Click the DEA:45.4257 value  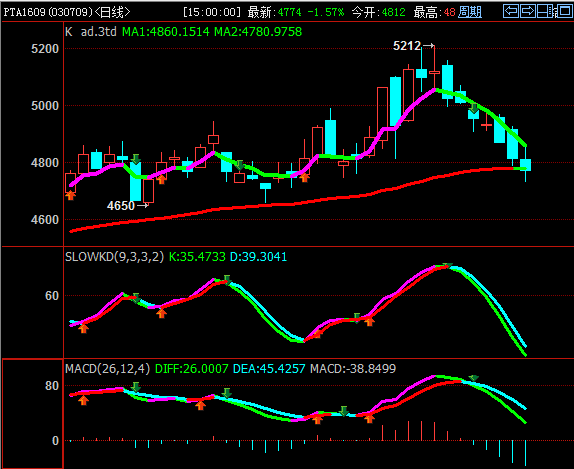click(x=269, y=368)
